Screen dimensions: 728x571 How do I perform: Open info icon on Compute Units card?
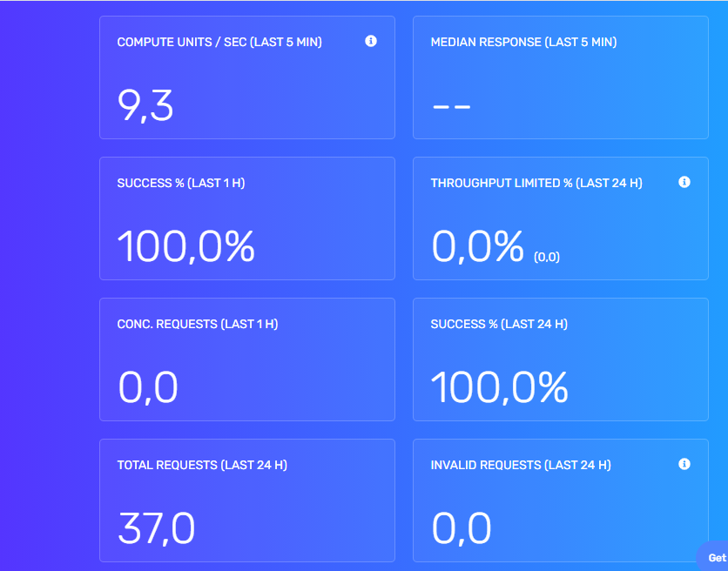[x=370, y=41]
